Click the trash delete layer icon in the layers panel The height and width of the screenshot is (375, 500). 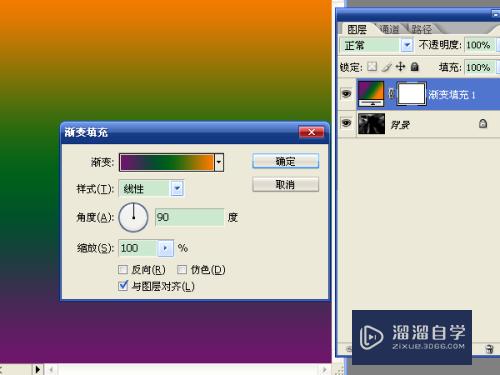click(x=489, y=349)
